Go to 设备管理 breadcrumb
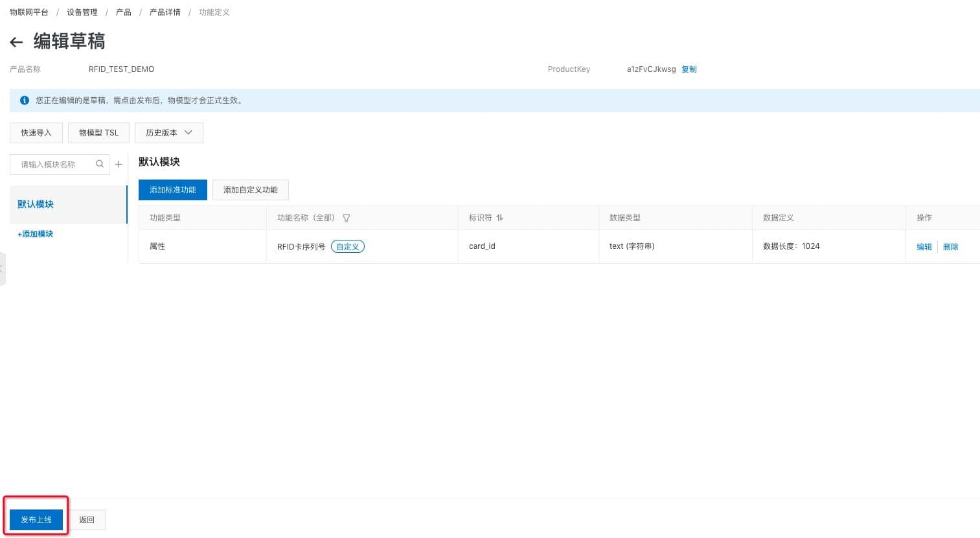This screenshot has width=980, height=538. click(82, 12)
